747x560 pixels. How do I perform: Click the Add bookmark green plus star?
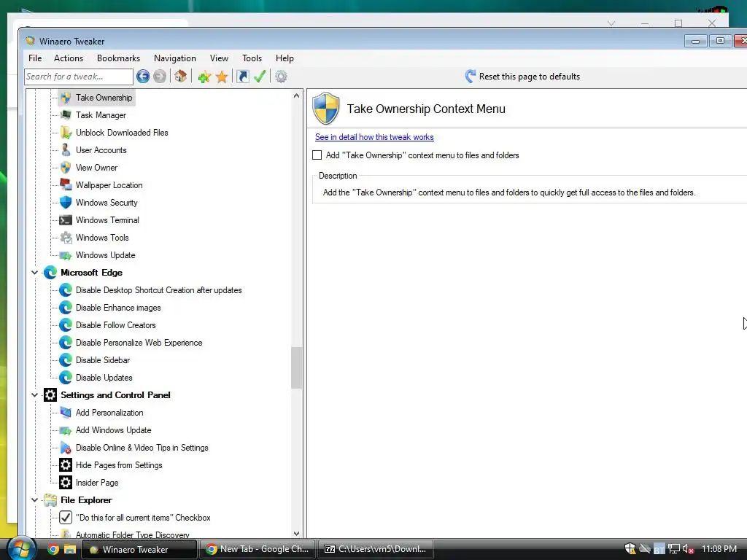204,77
